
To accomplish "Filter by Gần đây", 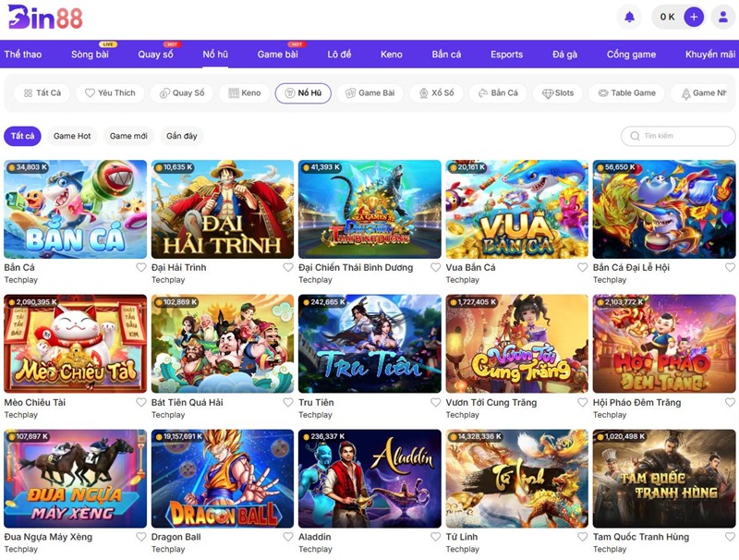I will 181,136.
